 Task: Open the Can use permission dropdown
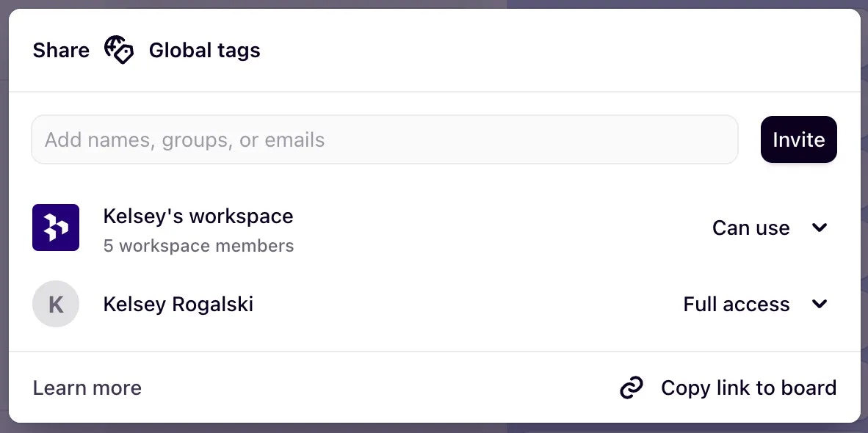click(751, 228)
